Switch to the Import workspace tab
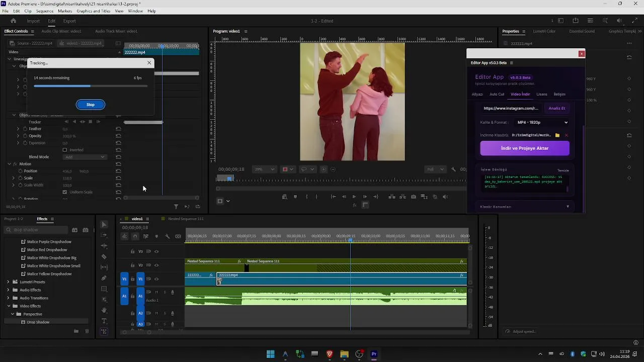This screenshot has width=644, height=362. [x=33, y=21]
